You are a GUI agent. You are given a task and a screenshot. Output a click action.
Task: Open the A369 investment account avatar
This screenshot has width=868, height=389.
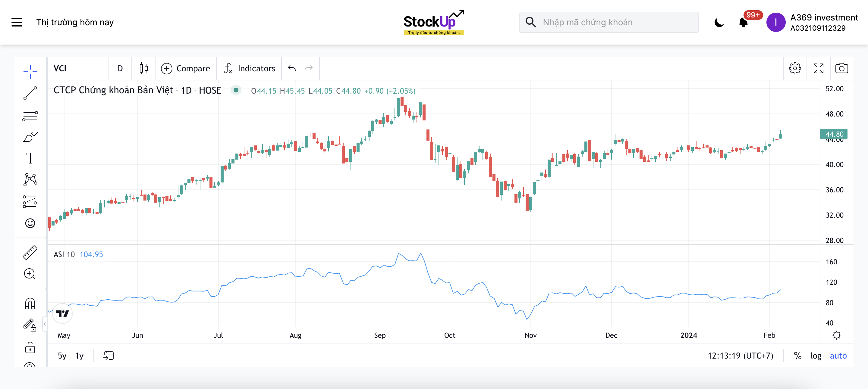776,22
